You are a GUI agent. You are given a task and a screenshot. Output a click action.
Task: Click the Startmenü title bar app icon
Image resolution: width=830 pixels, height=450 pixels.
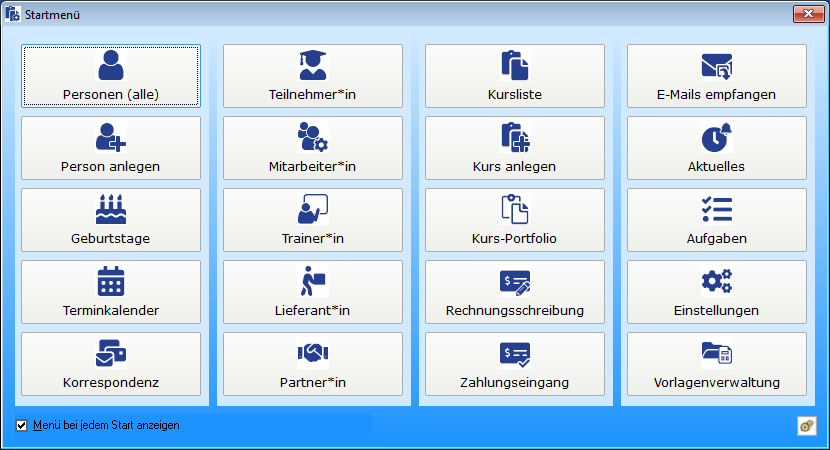[x=13, y=14]
